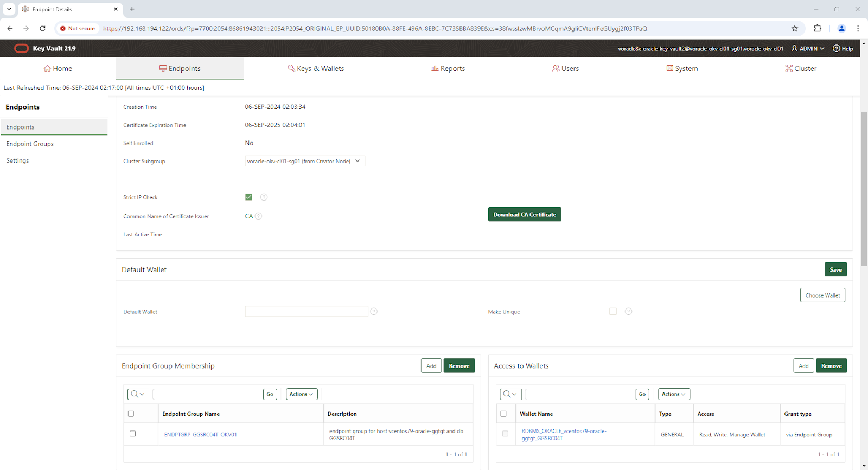Open the Users tab
Viewport: 868px width, 470px height.
565,68
